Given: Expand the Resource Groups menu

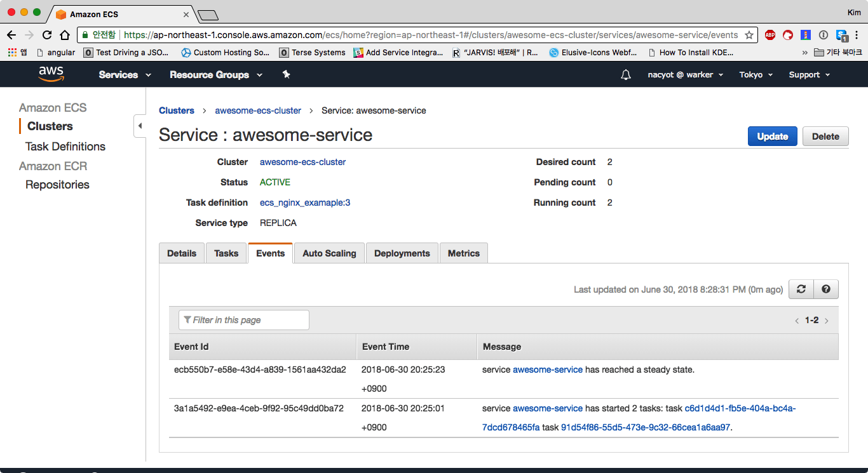Looking at the screenshot, I should coord(215,75).
